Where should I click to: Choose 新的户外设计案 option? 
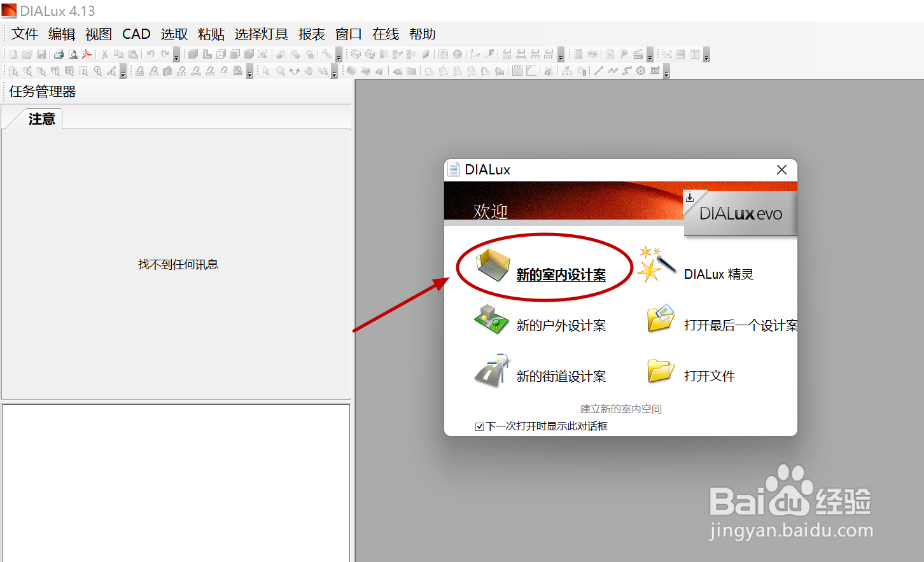(561, 325)
